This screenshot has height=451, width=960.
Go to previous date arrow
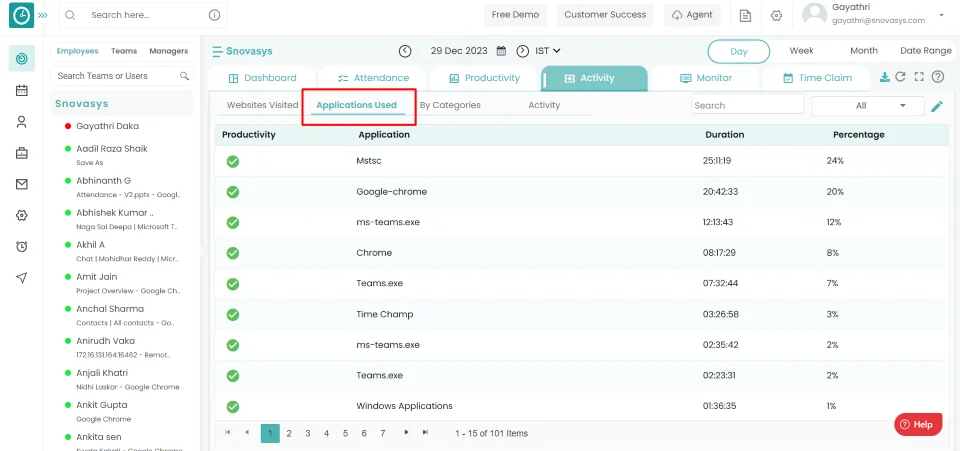(405, 51)
